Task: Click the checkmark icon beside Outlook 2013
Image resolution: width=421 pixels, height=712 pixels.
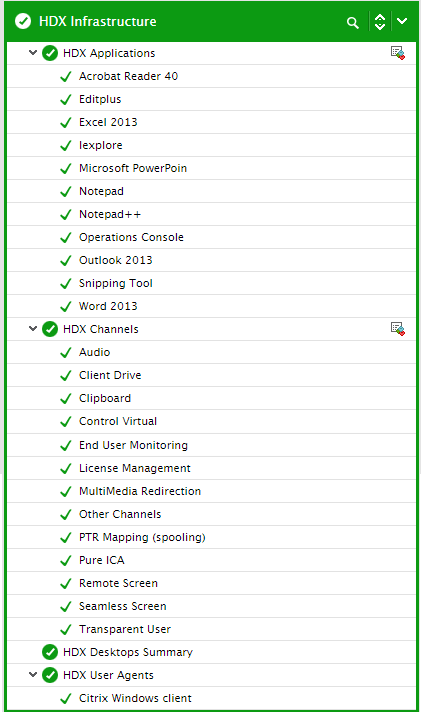Action: click(66, 260)
